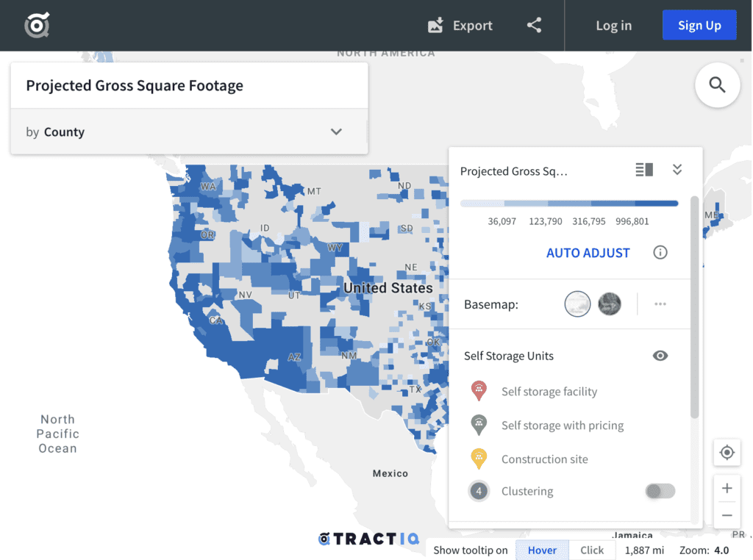Hide the Self Storage Units layer
The image size is (753, 560).
(660, 355)
